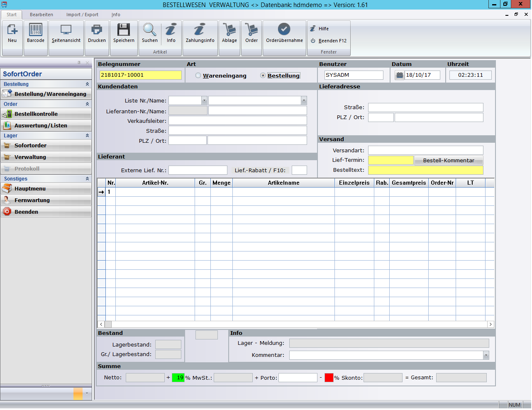Select the Bestellung radio button

point(263,76)
